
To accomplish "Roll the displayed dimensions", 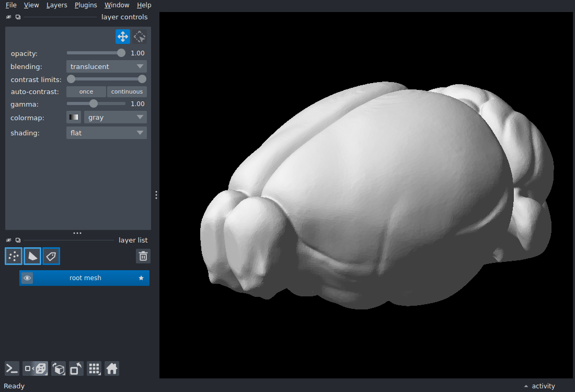I will coord(59,368).
